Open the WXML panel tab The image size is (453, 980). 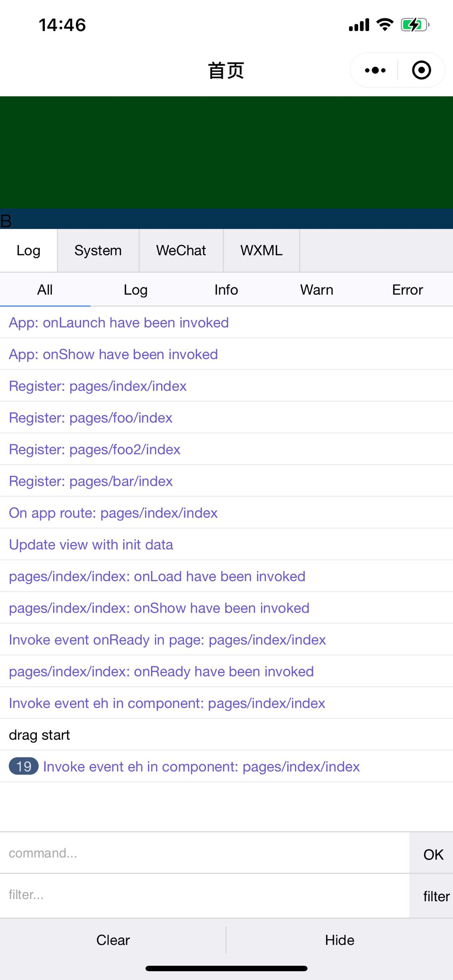click(x=261, y=250)
